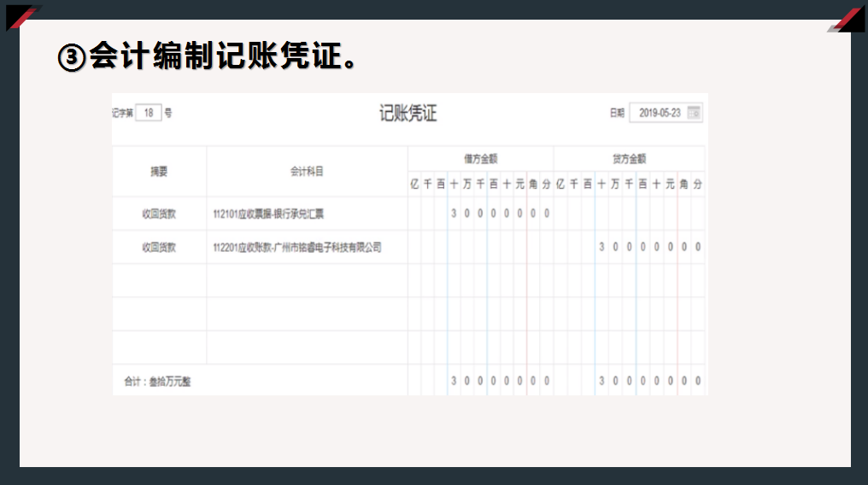Click the 借方金额 column header

tap(480, 160)
